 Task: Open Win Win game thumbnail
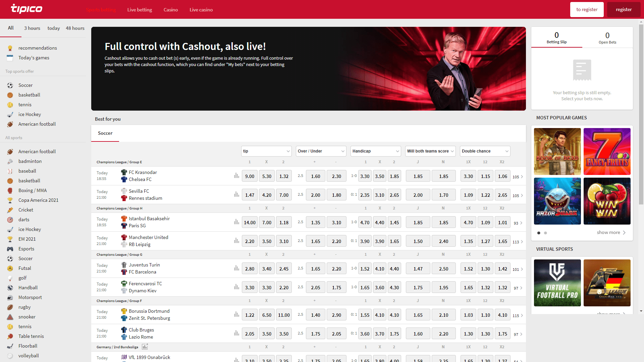pyautogui.click(x=607, y=201)
